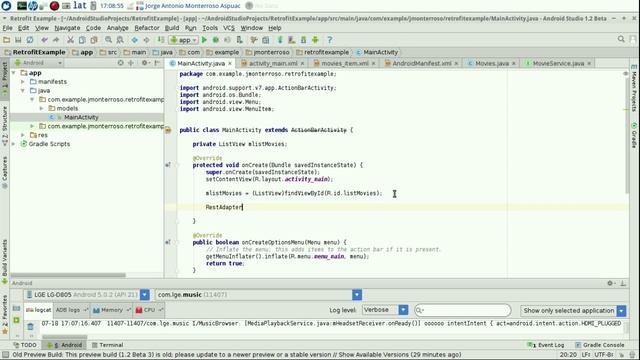Screen dimensions: 640x360
Task: Toggle the Captures side panel
Action: click(4, 172)
